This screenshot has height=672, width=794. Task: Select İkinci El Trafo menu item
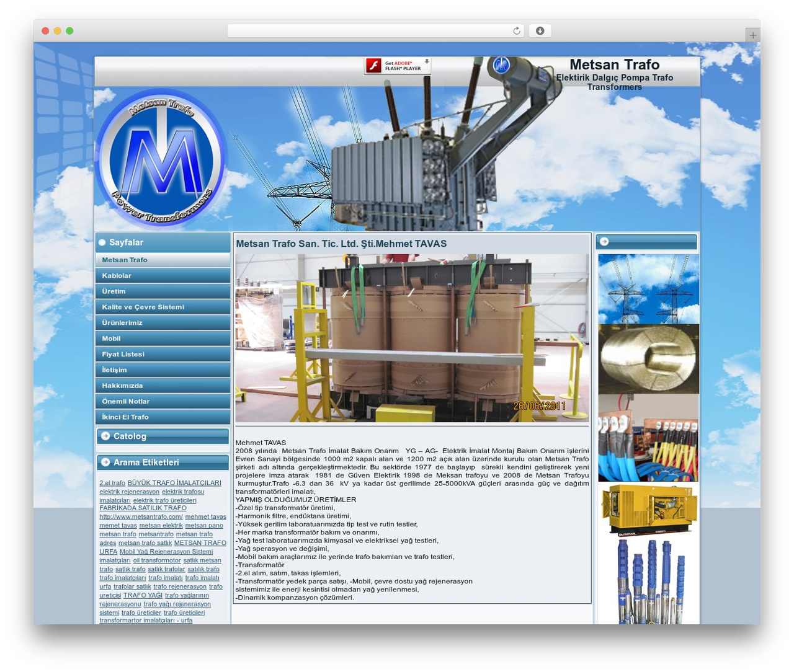tap(163, 417)
